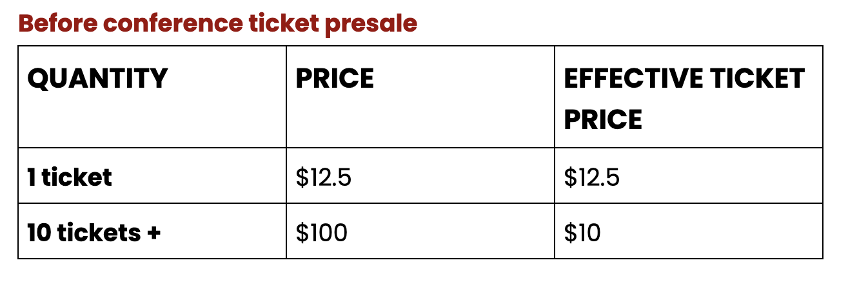Click the $100 price cell
The image size is (868, 289).
(322, 233)
